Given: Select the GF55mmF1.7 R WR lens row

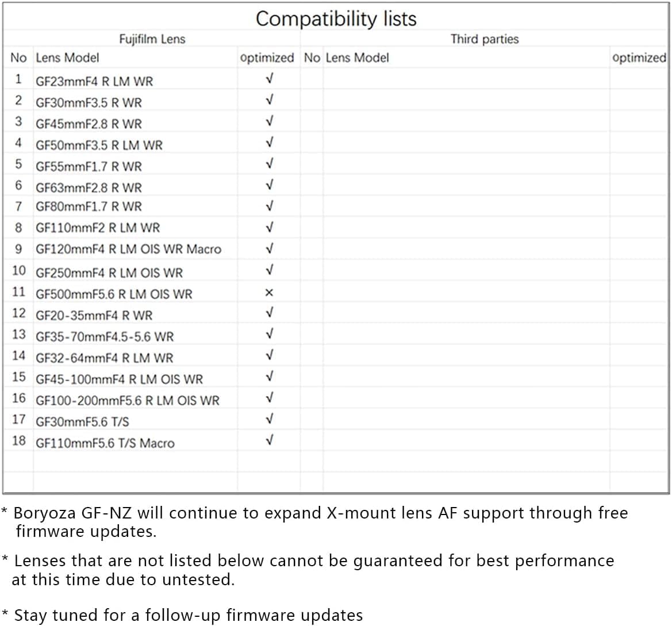Looking at the screenshot, I should tap(89, 166).
